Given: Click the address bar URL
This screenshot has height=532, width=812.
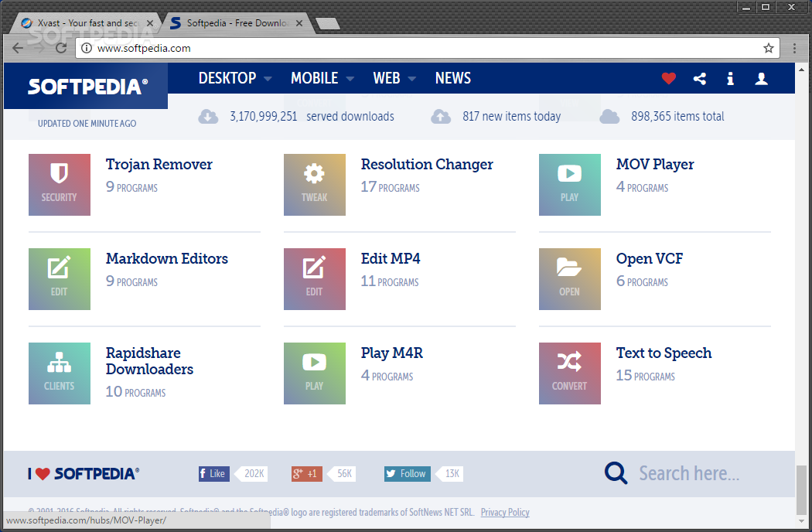Looking at the screenshot, I should pyautogui.click(x=144, y=48).
